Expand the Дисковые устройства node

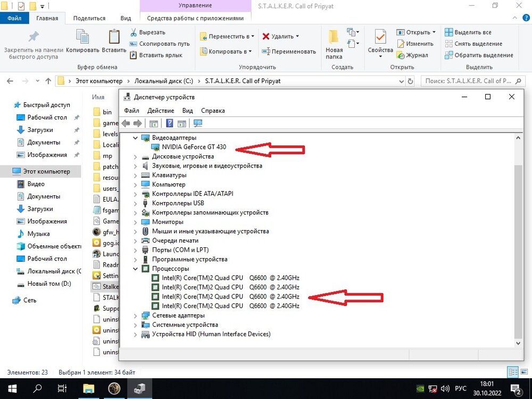click(x=135, y=156)
